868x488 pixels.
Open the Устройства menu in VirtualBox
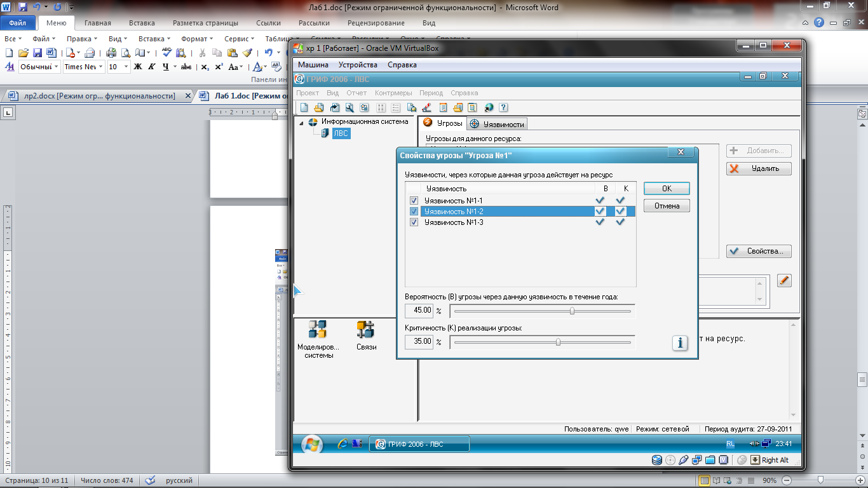pos(358,65)
